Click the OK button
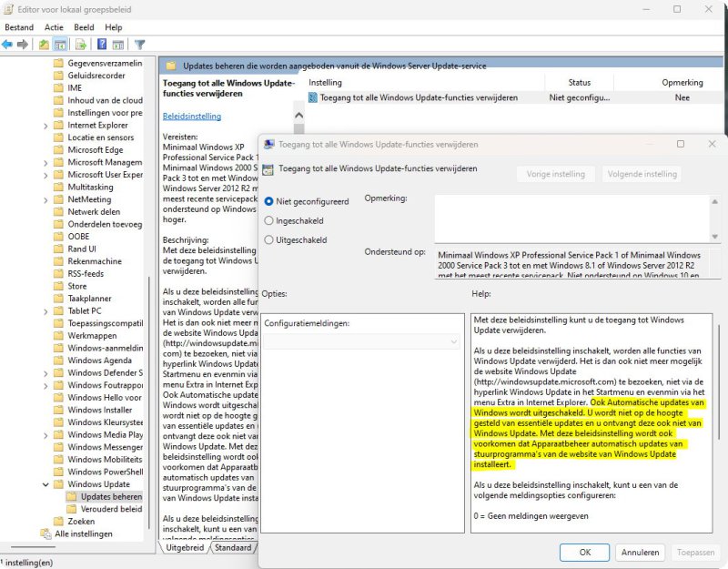This screenshot has height=569, width=728. pyautogui.click(x=584, y=553)
